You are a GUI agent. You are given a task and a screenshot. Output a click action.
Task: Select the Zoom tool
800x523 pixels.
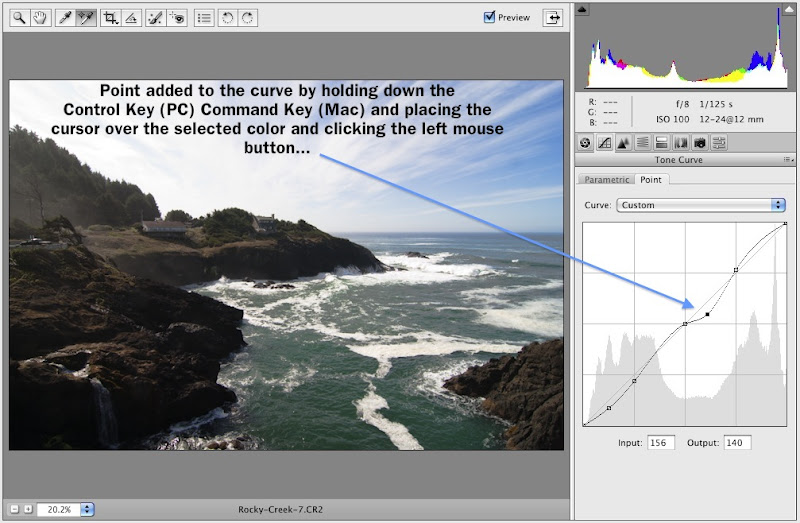[x=19, y=17]
